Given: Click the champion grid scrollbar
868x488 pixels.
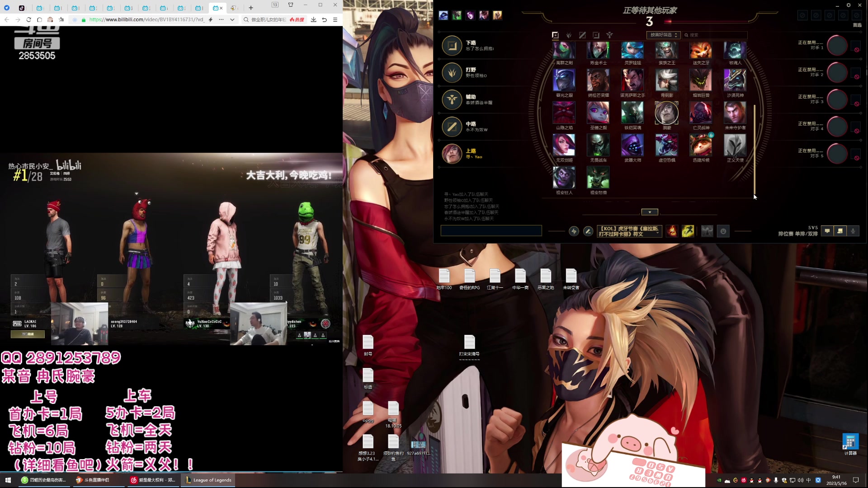Looking at the screenshot, I should tap(754, 149).
